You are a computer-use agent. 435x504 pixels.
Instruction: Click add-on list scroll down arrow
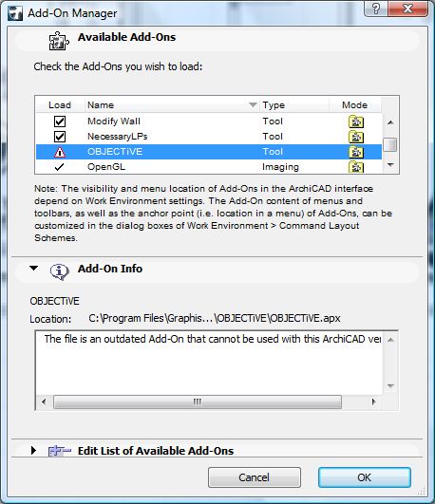point(390,165)
